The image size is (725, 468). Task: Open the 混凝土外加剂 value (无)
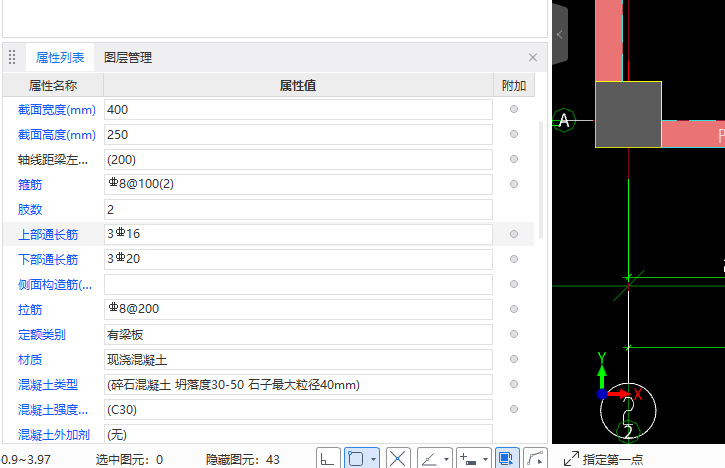pyautogui.click(x=298, y=434)
